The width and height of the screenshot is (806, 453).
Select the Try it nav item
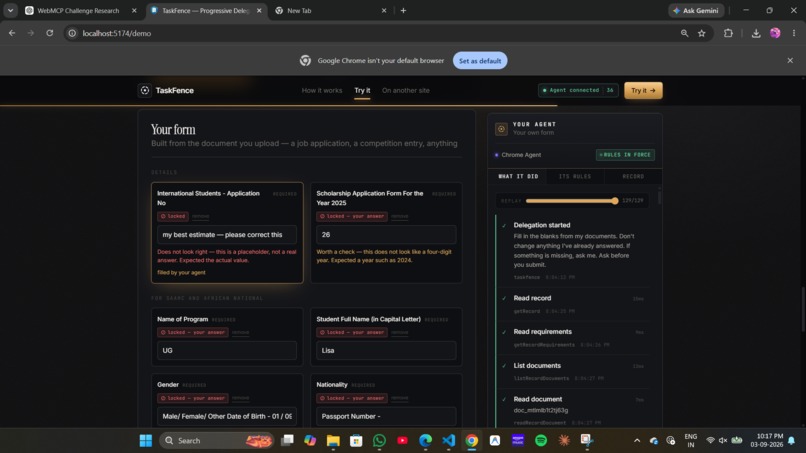coord(362,90)
